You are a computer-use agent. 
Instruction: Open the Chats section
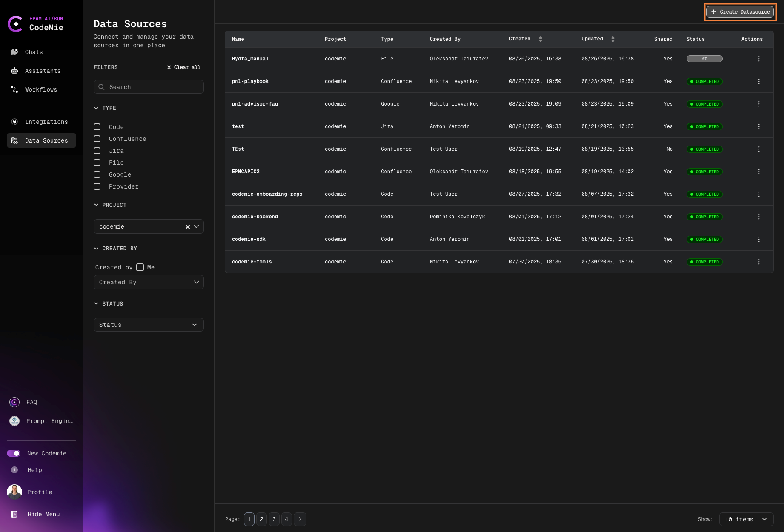[x=33, y=52]
